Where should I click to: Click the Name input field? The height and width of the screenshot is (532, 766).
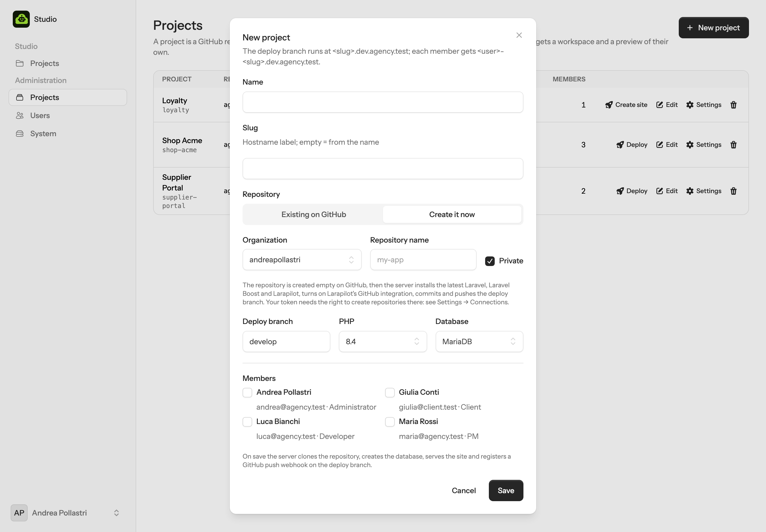383,102
